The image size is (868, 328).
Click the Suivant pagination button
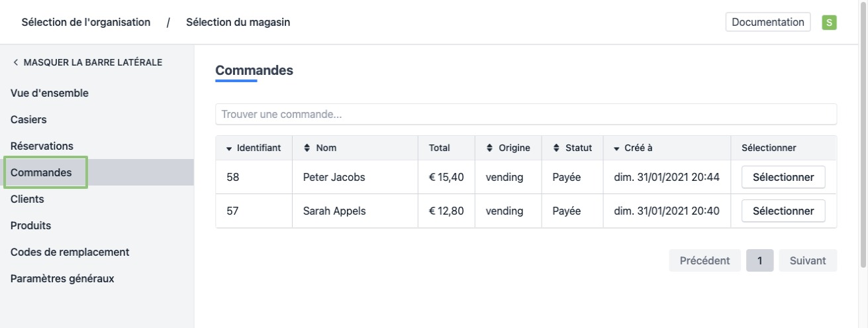pyautogui.click(x=807, y=260)
